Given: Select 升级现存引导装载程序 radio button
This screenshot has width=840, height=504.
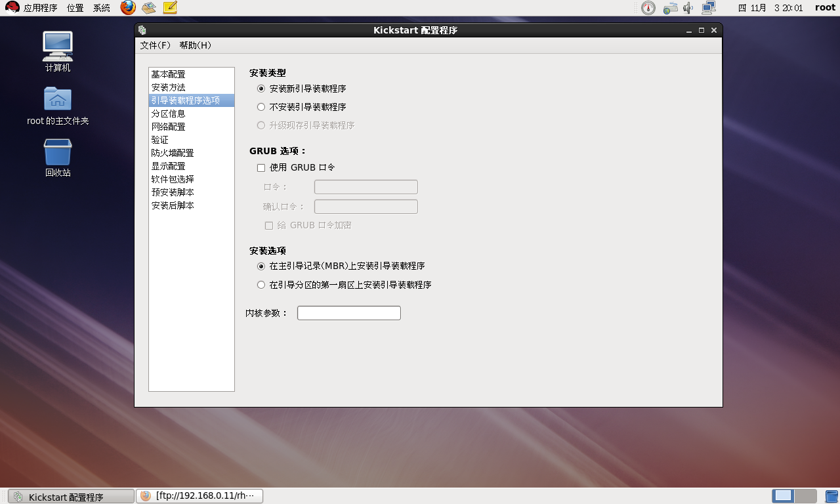Looking at the screenshot, I should [x=261, y=125].
